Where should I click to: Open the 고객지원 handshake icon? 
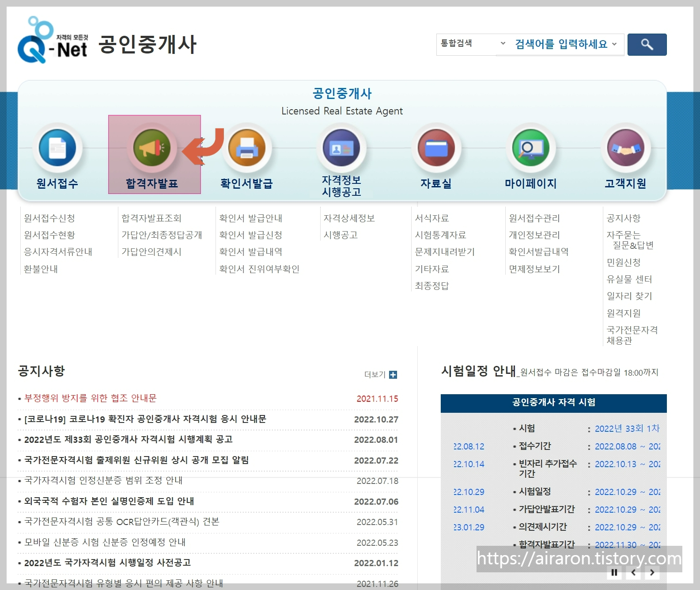click(x=626, y=148)
